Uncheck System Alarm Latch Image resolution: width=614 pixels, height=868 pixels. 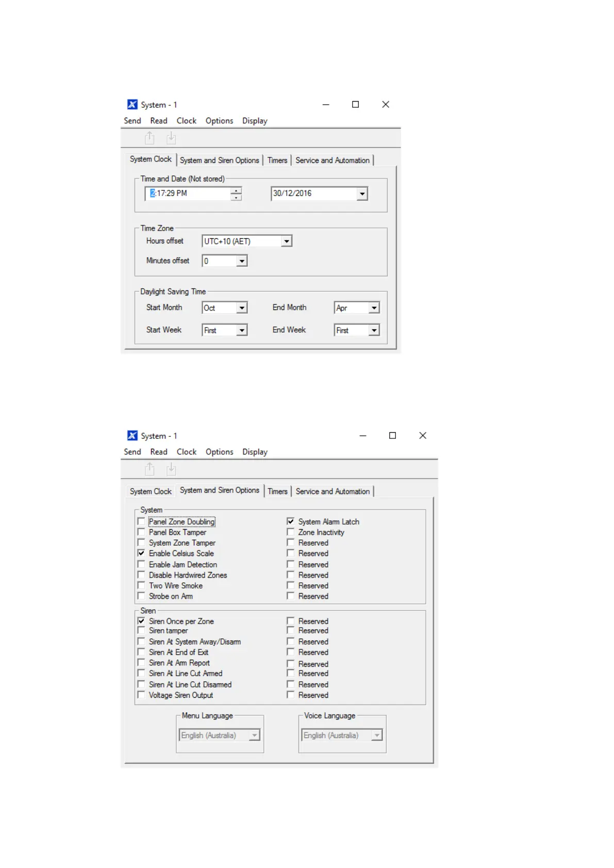coord(291,521)
